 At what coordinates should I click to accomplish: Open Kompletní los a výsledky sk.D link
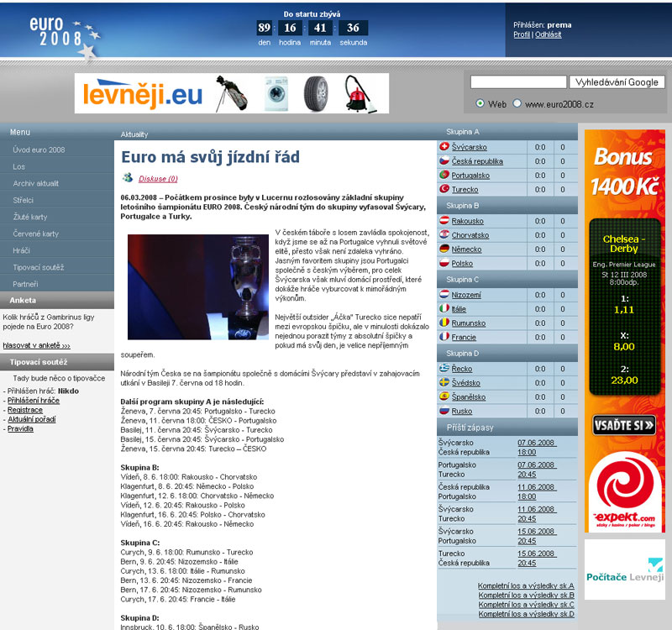tap(527, 614)
